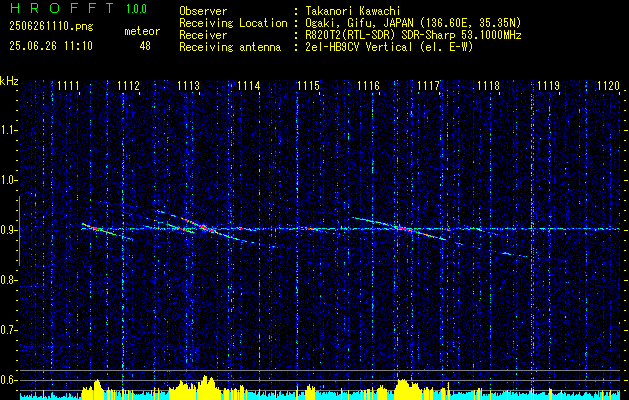Click the filename 2506261110.png
The image size is (629, 400).
coord(51,26)
